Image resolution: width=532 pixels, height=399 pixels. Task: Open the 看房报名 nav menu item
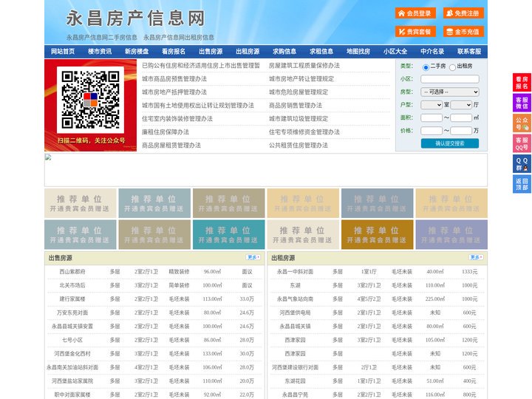(x=174, y=52)
